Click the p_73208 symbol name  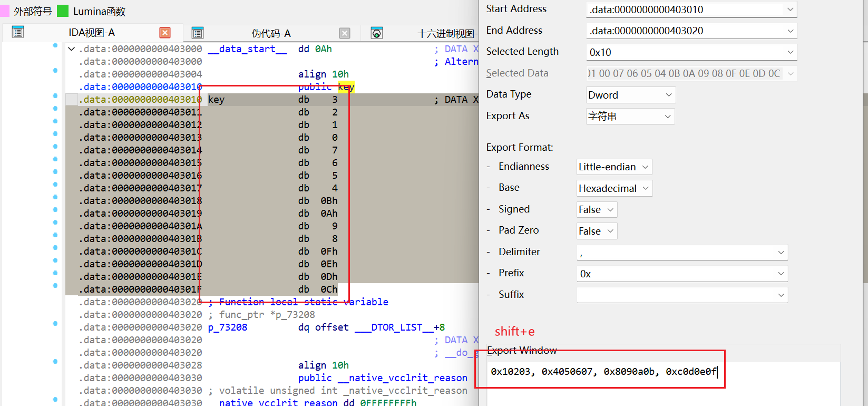(228, 327)
